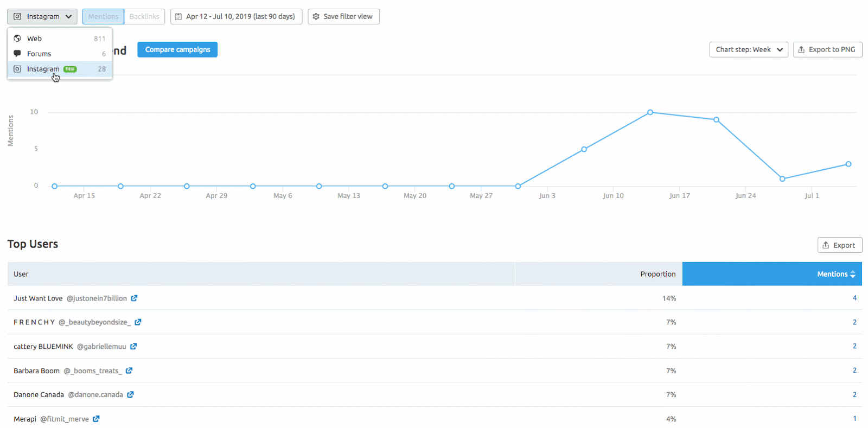
Task: Select Web source in dropdown list
Action: (60, 39)
